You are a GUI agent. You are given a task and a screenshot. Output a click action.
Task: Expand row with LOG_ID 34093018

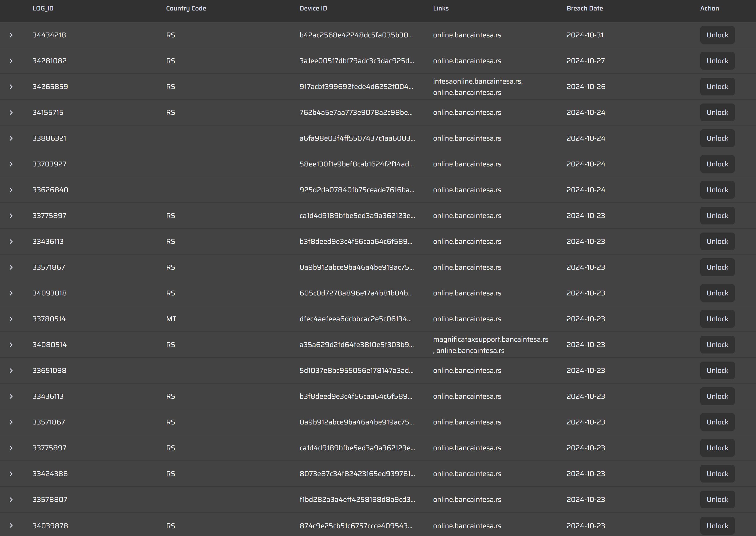tap(11, 293)
